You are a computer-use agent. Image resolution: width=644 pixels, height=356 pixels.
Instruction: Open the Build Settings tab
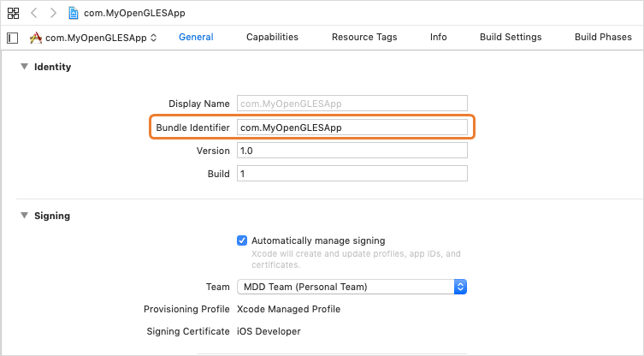[x=511, y=37]
